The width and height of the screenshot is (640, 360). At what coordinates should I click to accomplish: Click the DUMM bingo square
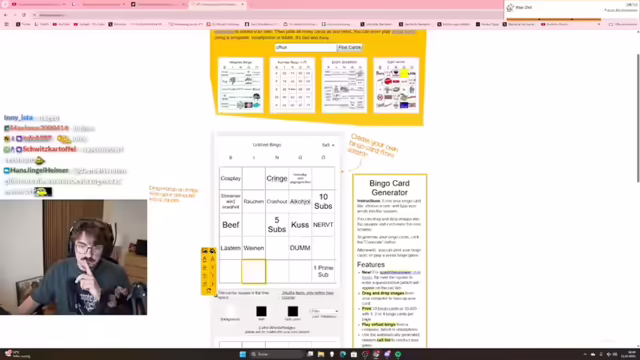[300, 248]
